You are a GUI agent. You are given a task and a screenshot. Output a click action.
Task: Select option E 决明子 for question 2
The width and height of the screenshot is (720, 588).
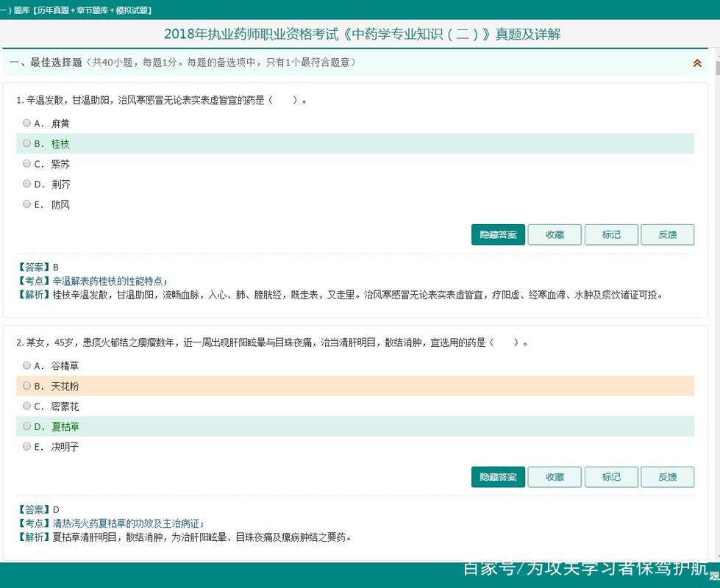pyautogui.click(x=26, y=446)
